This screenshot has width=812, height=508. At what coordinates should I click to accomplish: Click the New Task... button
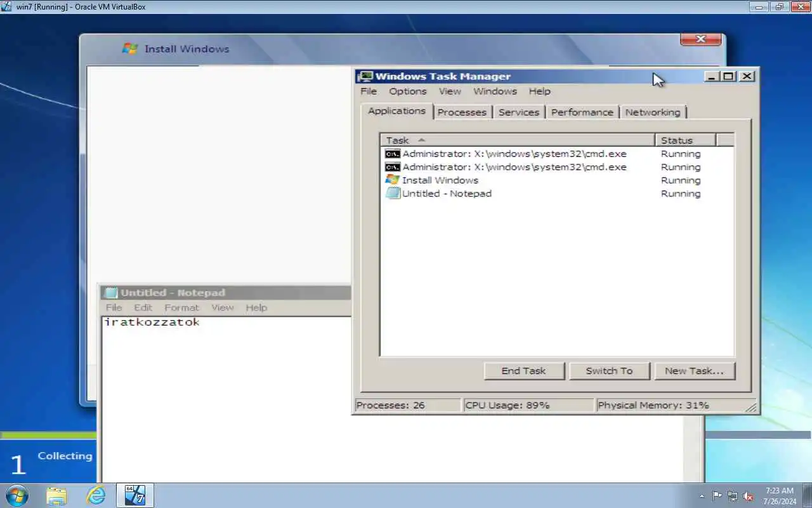[x=694, y=371]
